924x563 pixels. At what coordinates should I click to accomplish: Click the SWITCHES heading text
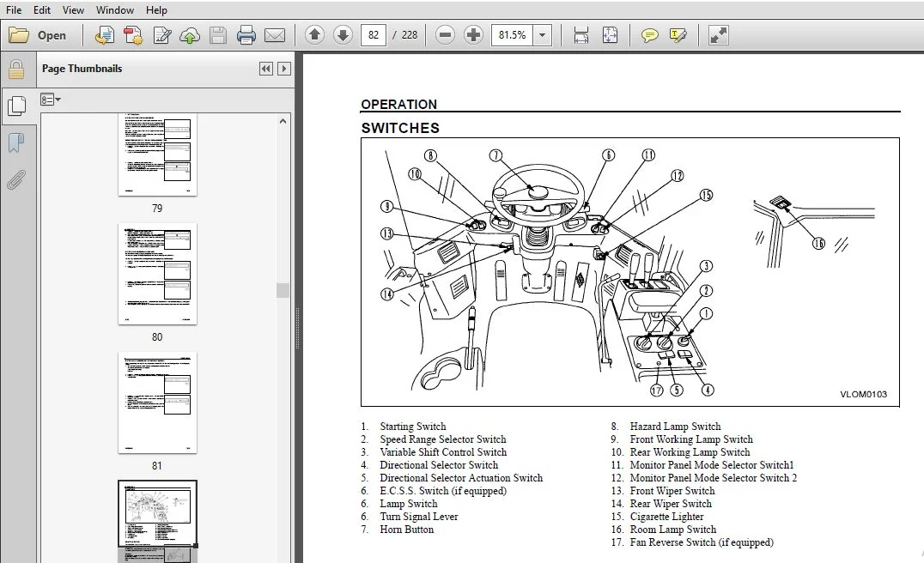click(x=400, y=128)
